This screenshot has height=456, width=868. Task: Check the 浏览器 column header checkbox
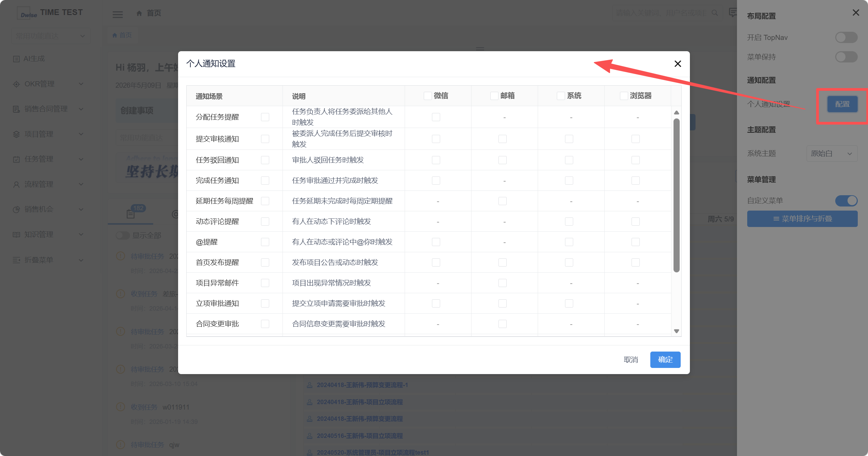point(624,96)
